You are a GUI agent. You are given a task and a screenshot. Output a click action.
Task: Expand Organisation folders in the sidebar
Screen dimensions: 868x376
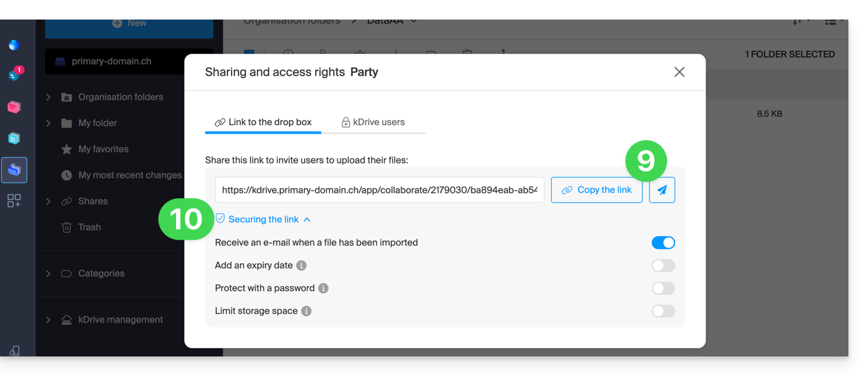(48, 97)
